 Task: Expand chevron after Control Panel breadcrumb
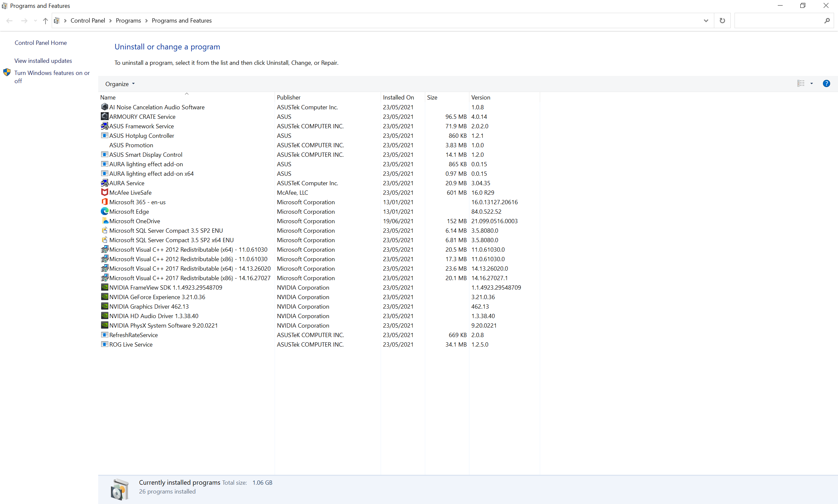tap(110, 21)
